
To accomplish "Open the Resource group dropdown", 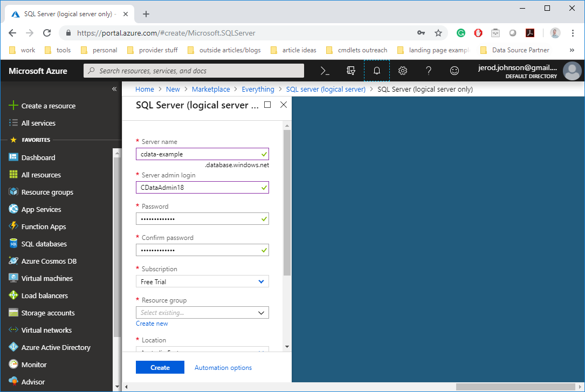I will [202, 313].
